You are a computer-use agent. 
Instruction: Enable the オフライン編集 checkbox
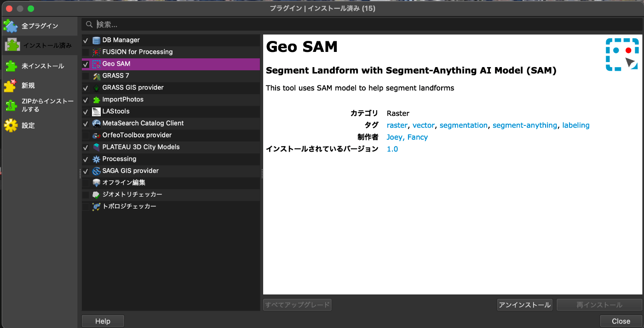click(x=86, y=183)
